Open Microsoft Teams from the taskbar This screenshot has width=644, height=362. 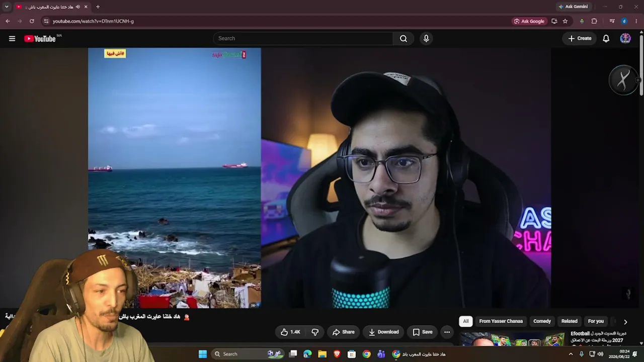coord(381,354)
